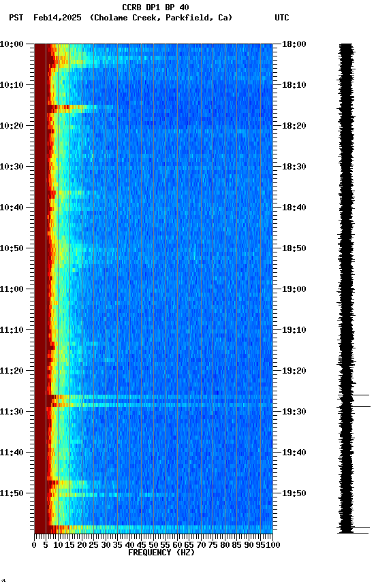Select the 10:10 PST time label
The width and height of the screenshot is (376, 588).
point(12,85)
